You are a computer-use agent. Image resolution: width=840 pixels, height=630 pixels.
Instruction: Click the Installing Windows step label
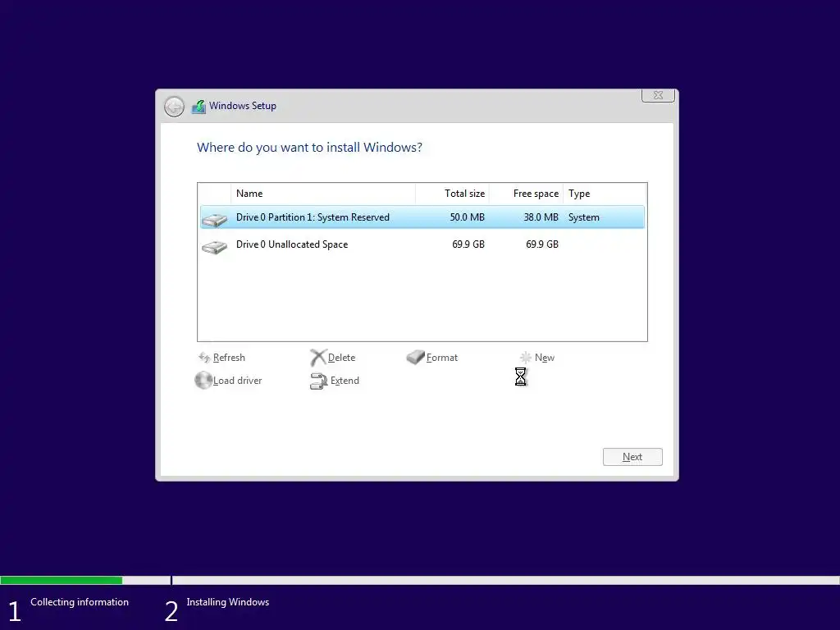coord(228,602)
